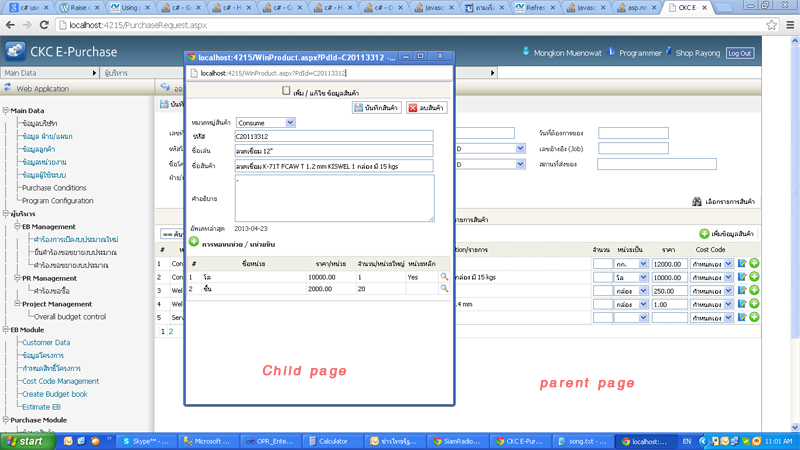Screen dimensions: 800x450
Task: Click the product code field C20113312
Action: pyautogui.click(x=334, y=136)
